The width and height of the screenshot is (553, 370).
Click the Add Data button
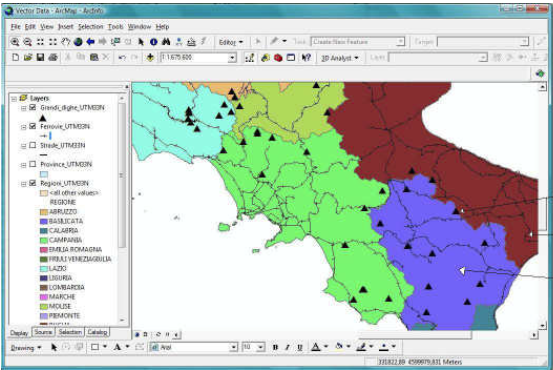(x=150, y=57)
